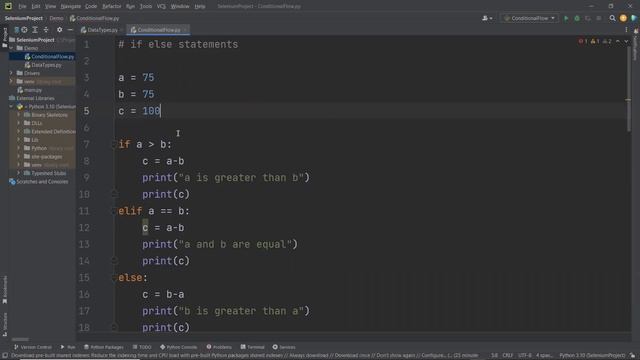The image size is (640, 360).
Task: Fold the else block at line 15
Action: pyautogui.click(x=114, y=278)
